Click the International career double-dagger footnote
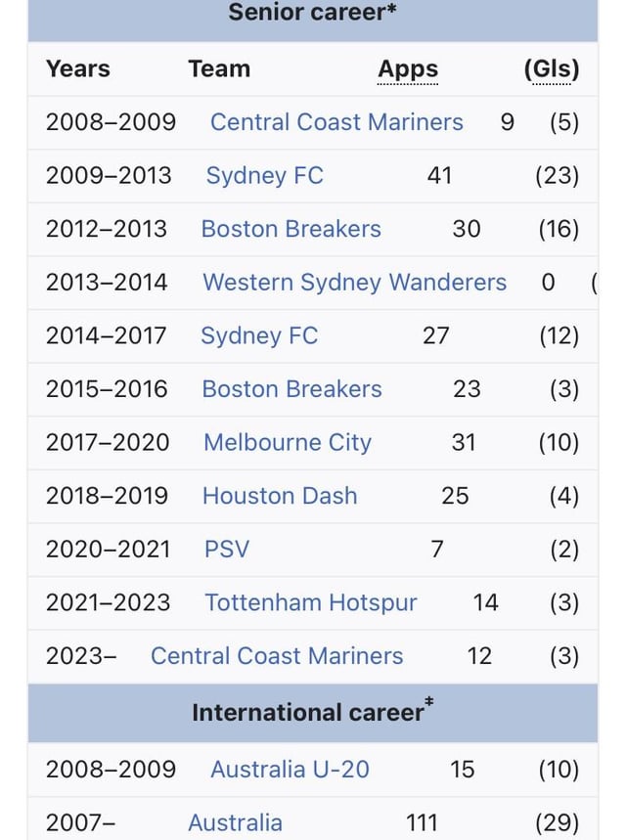Viewport: 626px width, 840px height. 428,702
